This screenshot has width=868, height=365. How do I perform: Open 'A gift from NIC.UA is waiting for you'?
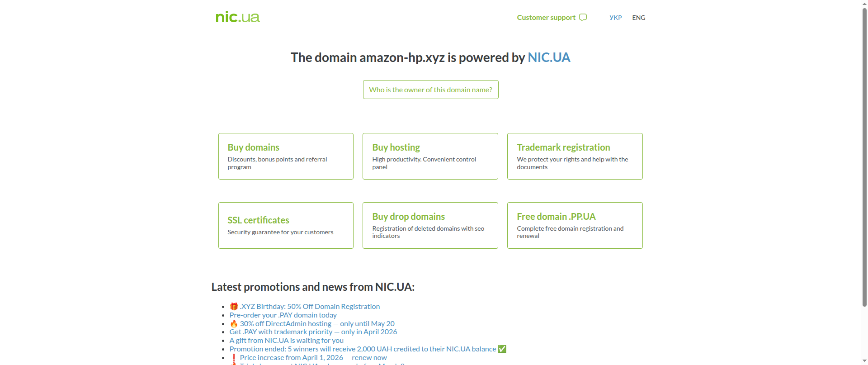click(287, 341)
